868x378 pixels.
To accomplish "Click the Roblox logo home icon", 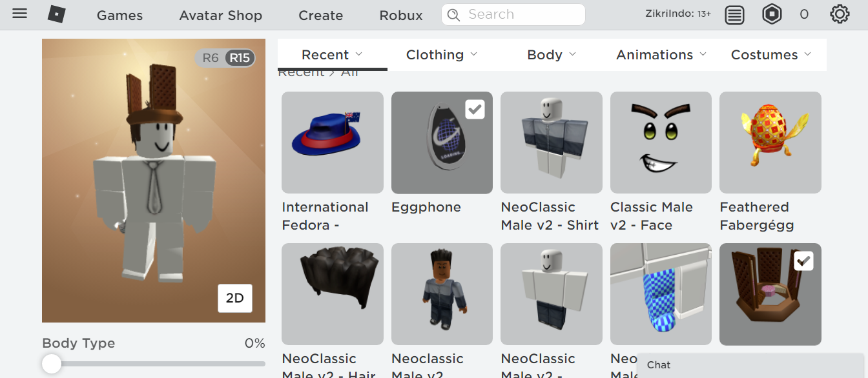I will [x=57, y=14].
